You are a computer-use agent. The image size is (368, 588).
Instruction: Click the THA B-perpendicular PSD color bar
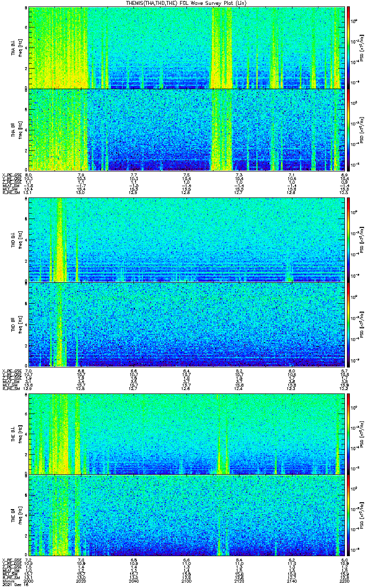tap(348, 48)
